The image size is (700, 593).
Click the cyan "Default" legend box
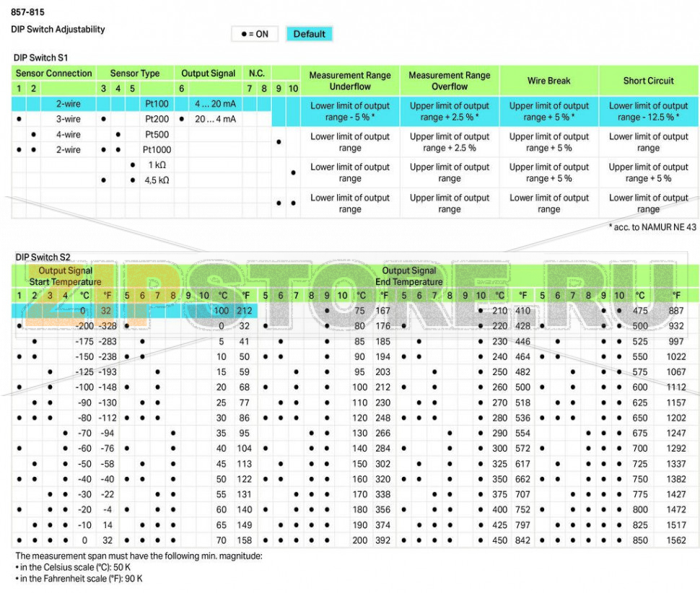309,34
